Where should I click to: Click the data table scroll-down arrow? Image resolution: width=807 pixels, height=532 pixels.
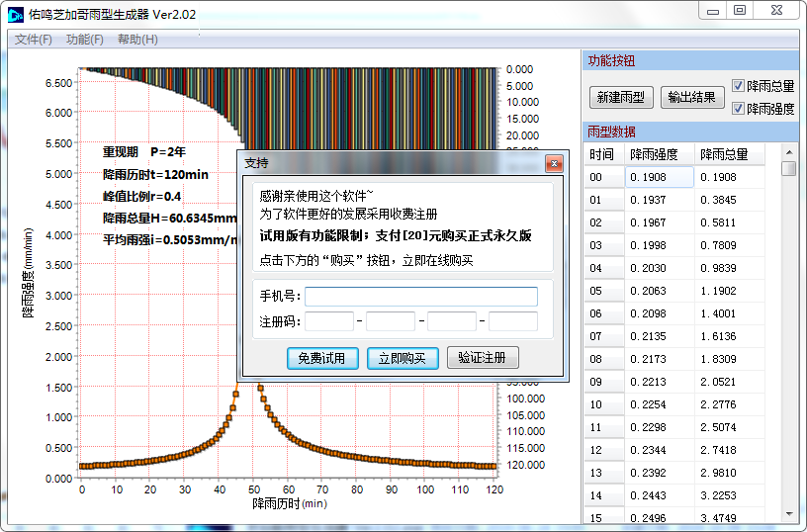(x=788, y=514)
